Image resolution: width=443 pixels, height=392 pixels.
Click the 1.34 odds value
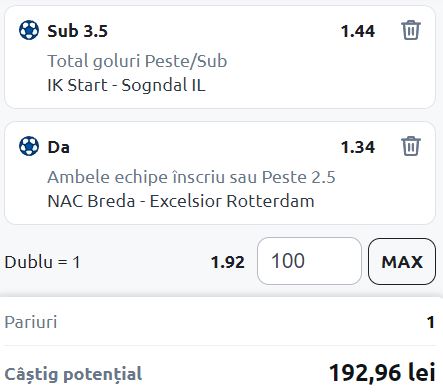click(x=358, y=147)
